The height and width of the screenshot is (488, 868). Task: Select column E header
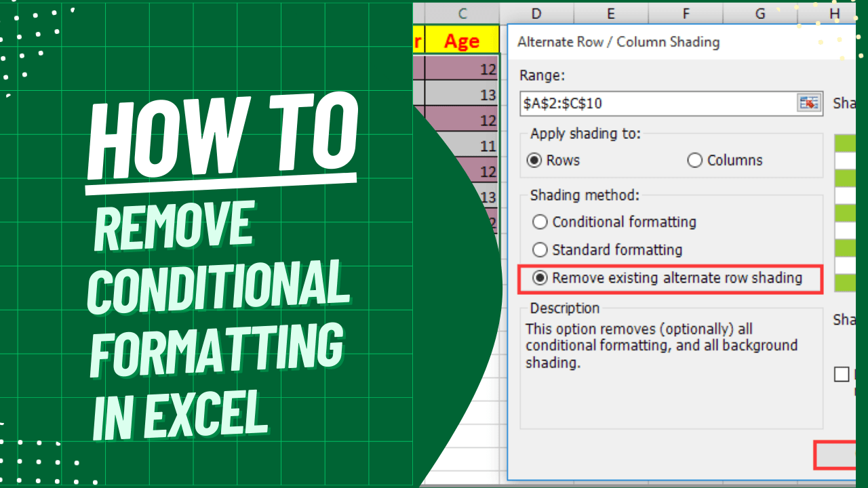(610, 14)
